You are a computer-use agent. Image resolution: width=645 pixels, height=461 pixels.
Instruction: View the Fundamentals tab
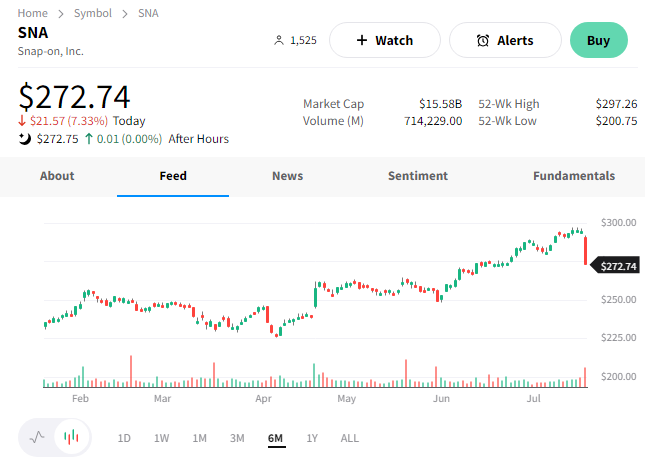tap(574, 176)
